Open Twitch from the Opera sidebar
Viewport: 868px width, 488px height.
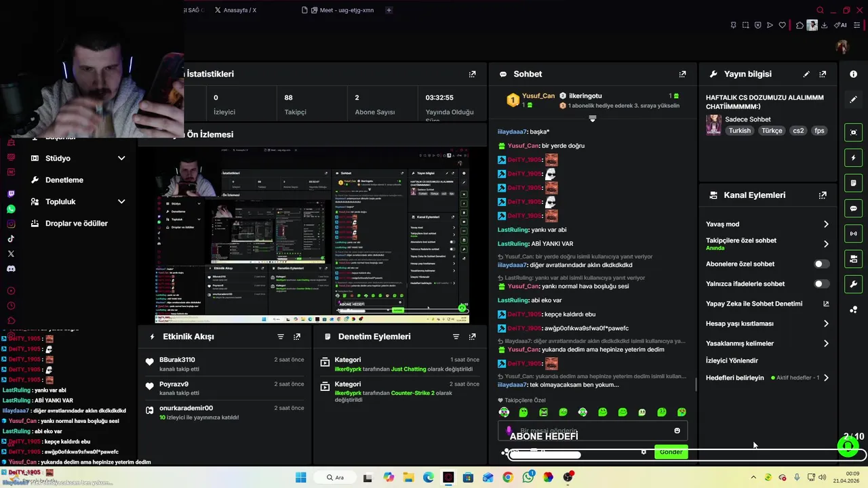11,194
